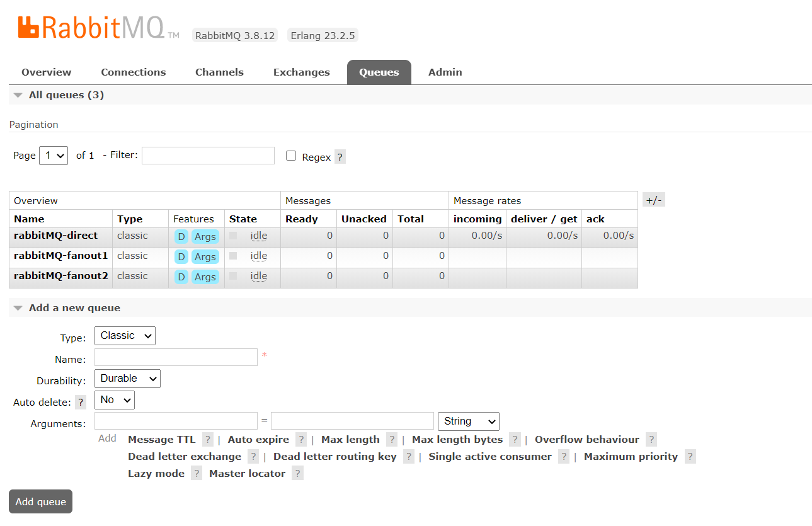The image size is (812, 526).
Task: Click the idle state of rabbitMQ-direct
Action: click(259, 236)
